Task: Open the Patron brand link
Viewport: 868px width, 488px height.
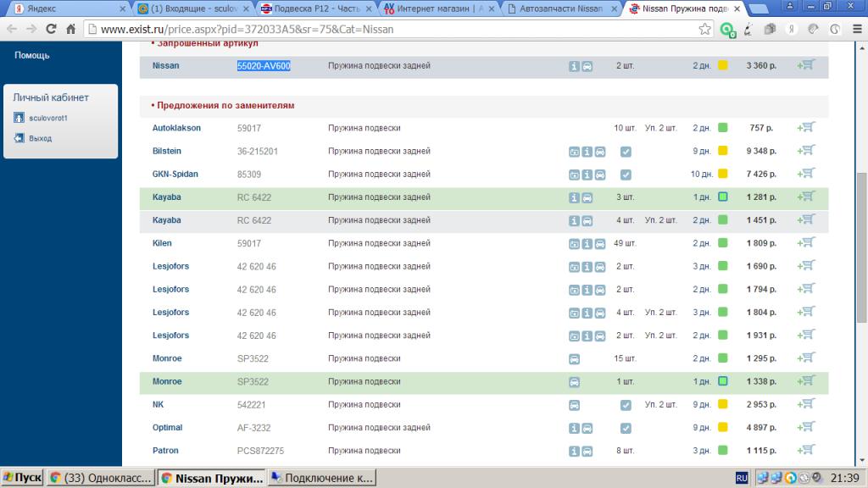Action: [x=165, y=451]
